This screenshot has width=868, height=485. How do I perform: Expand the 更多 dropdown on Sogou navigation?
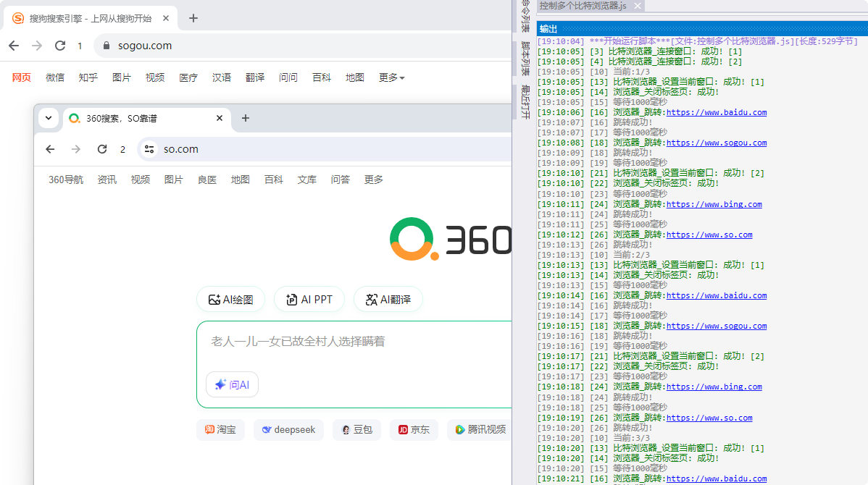click(x=391, y=77)
